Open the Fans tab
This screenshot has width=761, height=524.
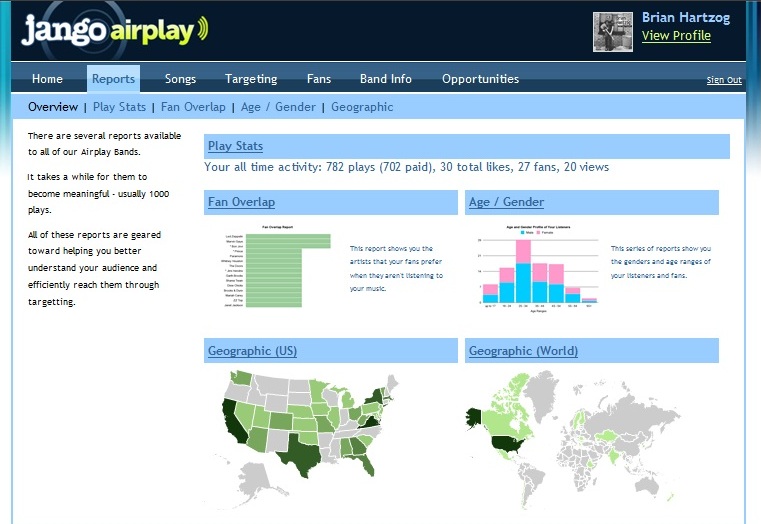pos(319,79)
